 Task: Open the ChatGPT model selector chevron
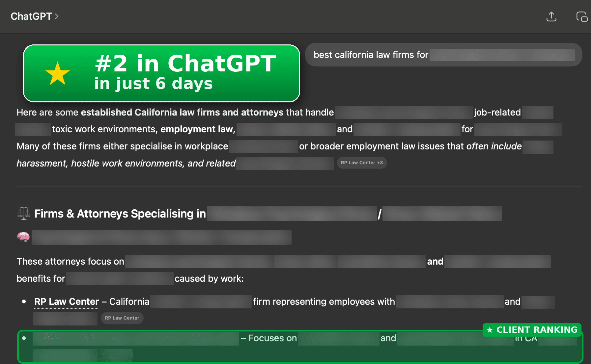pos(57,16)
